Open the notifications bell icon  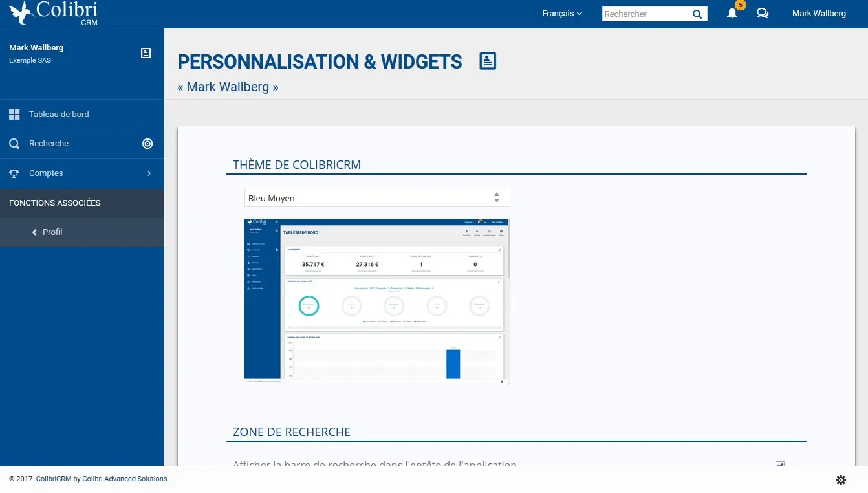[x=732, y=14]
